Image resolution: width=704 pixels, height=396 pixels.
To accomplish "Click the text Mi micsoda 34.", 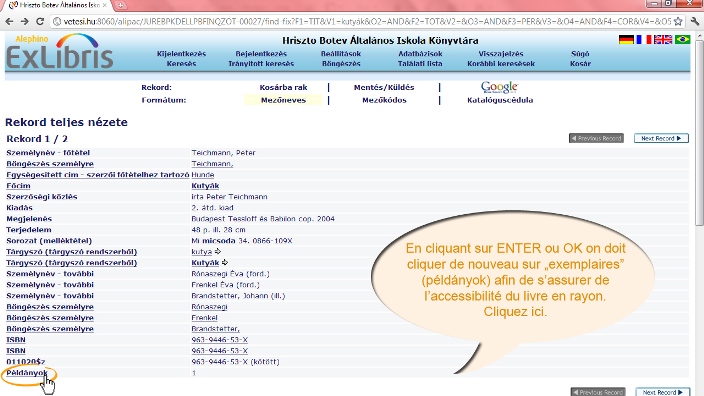I will click(x=220, y=241).
